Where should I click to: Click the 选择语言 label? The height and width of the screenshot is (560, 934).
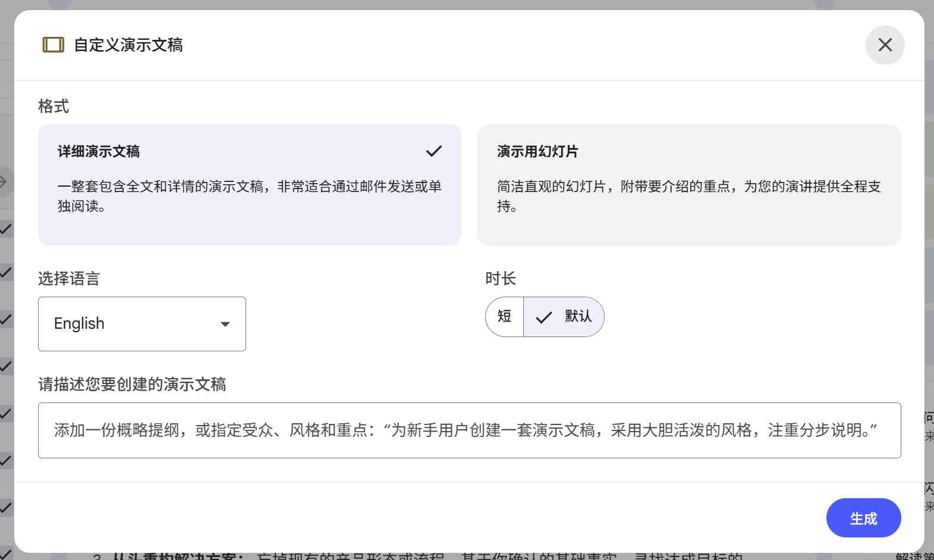pyautogui.click(x=69, y=279)
